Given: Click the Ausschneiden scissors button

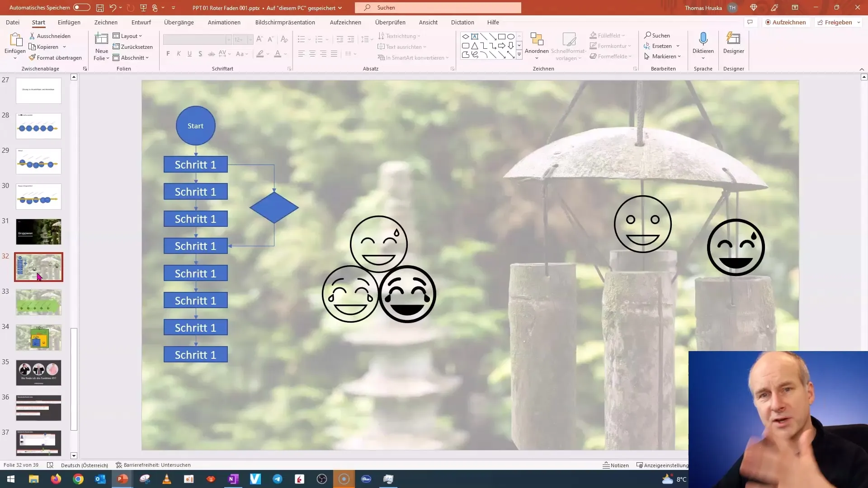Looking at the screenshot, I should tap(50, 36).
